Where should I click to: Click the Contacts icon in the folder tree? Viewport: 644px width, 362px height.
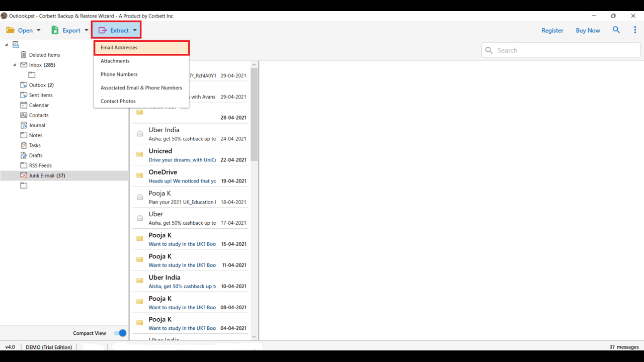24,115
